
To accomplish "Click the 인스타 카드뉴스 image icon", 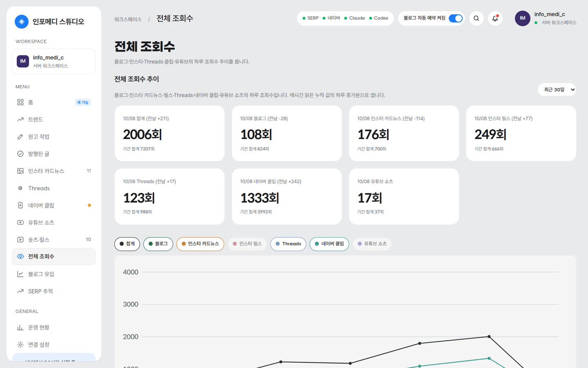I will point(20,171).
